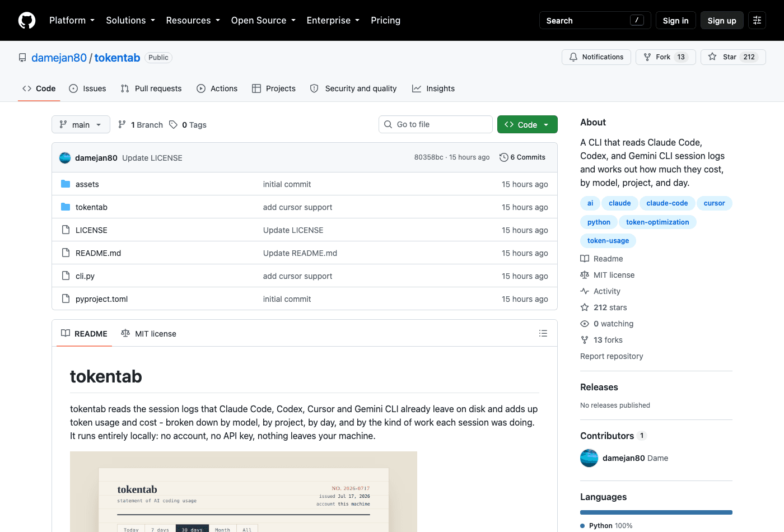Viewport: 784px width, 532px height.
Task: Select the MIT license tab
Action: 148,333
